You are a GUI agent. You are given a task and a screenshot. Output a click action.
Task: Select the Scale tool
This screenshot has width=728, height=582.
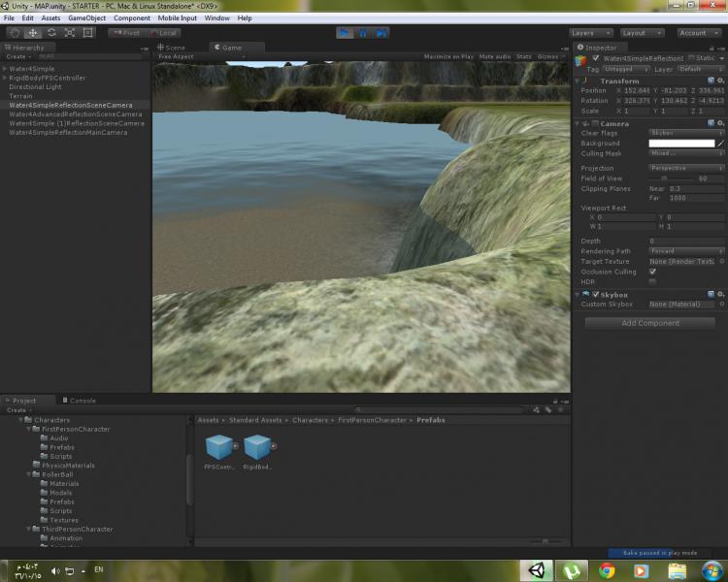70,33
